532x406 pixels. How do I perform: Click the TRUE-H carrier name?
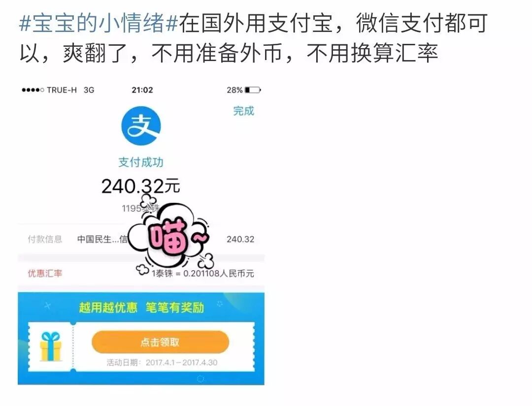[62, 90]
